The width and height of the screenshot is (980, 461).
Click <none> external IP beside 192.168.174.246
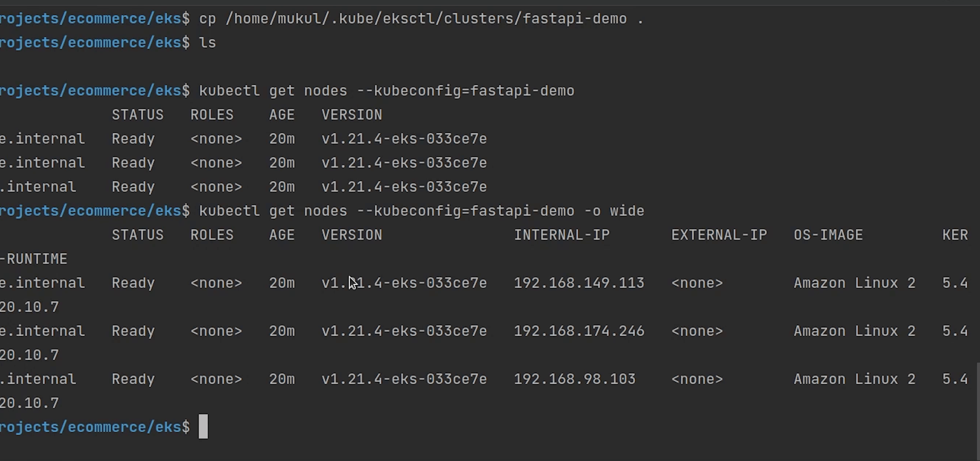(x=697, y=331)
